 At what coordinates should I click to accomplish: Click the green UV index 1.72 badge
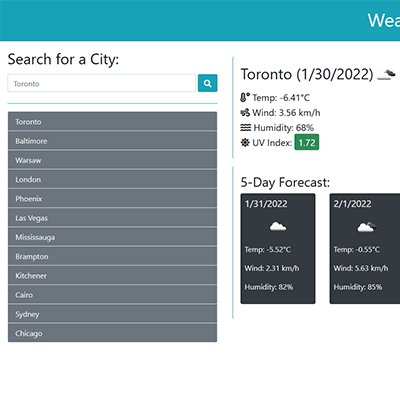307,142
